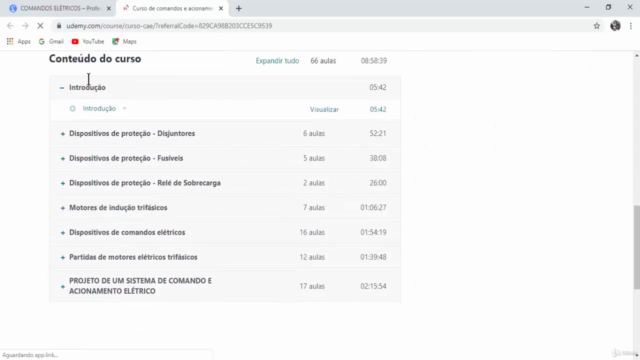Screen dimensions: 640x360
Task: Click play circle icon beside Introdução lesson
Action: tap(73, 109)
